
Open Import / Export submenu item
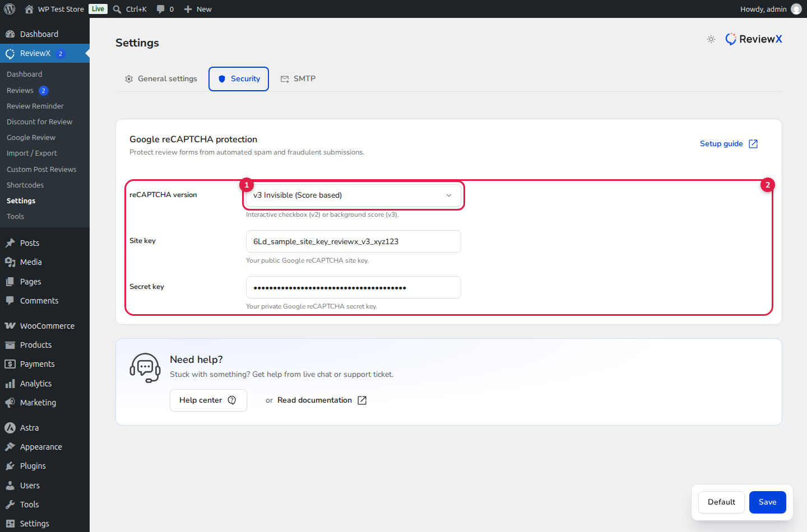32,153
